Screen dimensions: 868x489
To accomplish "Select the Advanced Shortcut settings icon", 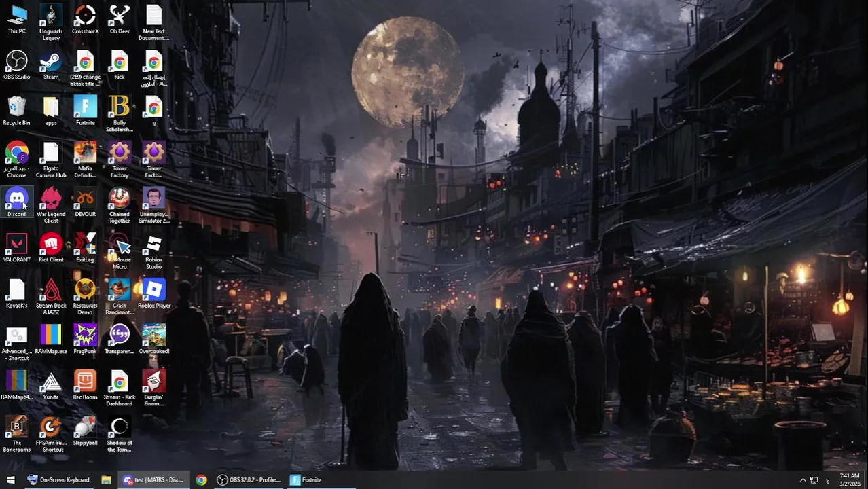I will tap(16, 343).
